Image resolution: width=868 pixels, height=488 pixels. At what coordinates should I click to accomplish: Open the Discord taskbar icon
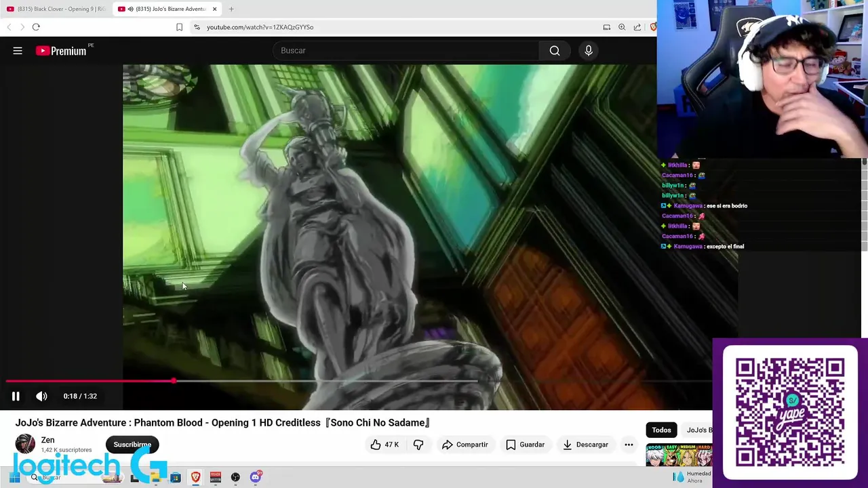click(256, 478)
